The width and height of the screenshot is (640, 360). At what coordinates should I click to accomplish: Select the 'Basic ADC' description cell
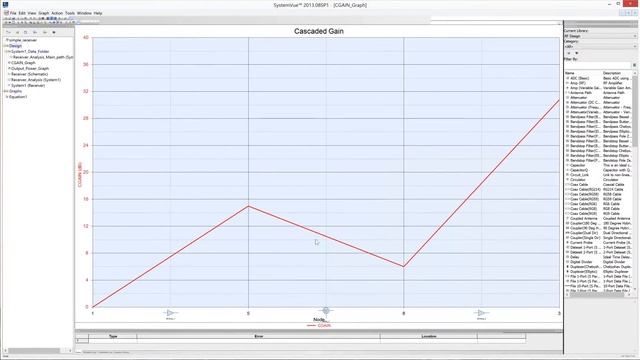616,78
